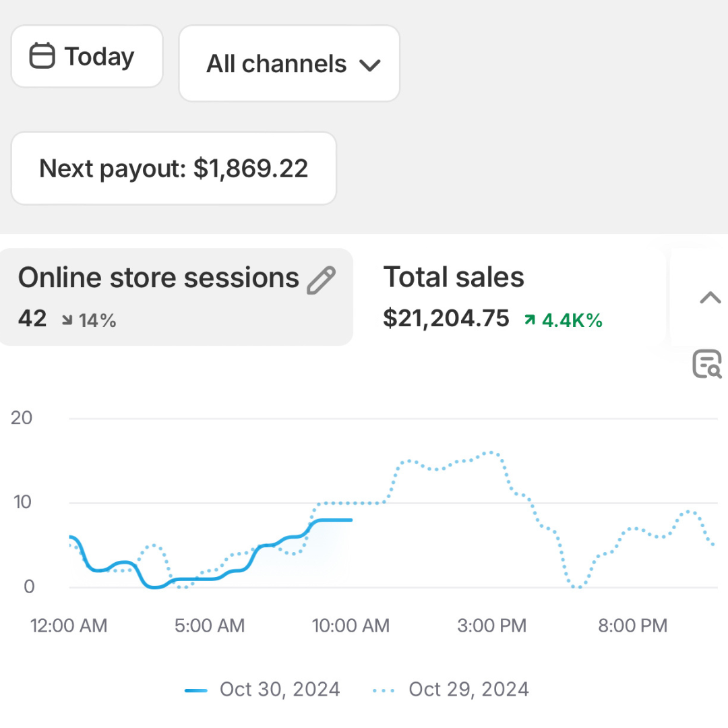Click the chevron arrow in All channels
The width and height of the screenshot is (728, 728).
pos(370,65)
